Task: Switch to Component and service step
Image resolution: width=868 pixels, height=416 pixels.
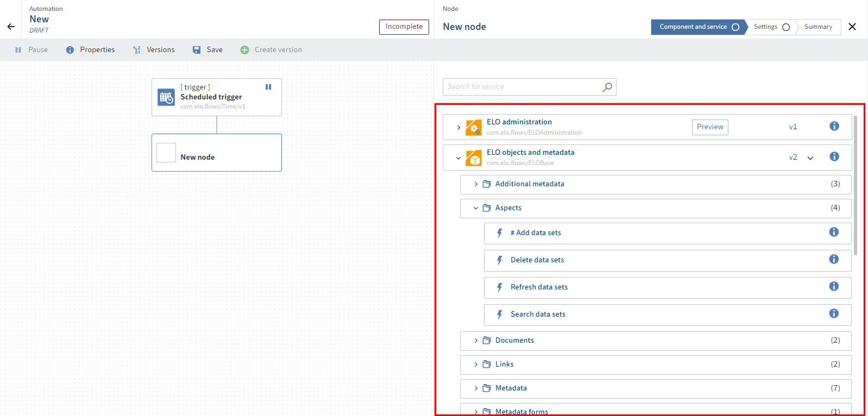Action: [x=699, y=27]
